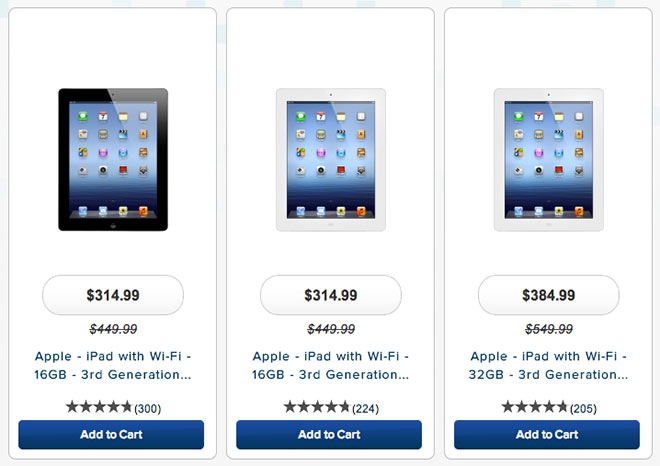The width and height of the screenshot is (660, 466).
Task: Click the $314.99 price under white iPad
Action: coord(331,295)
